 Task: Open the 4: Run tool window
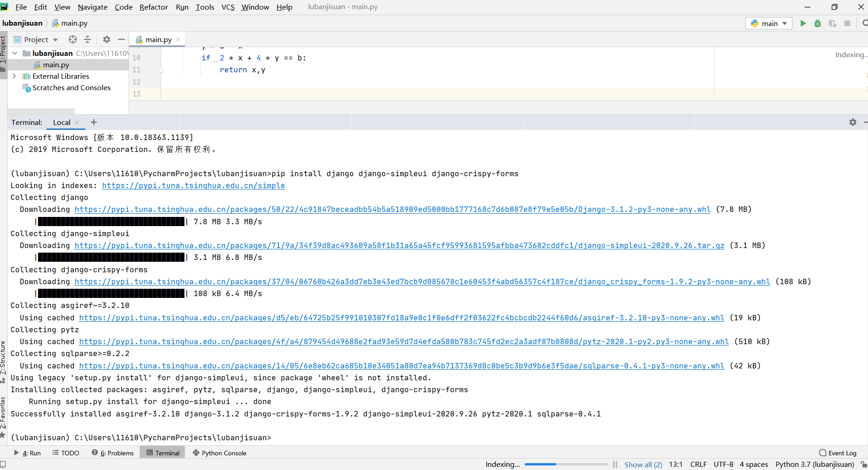(27, 453)
